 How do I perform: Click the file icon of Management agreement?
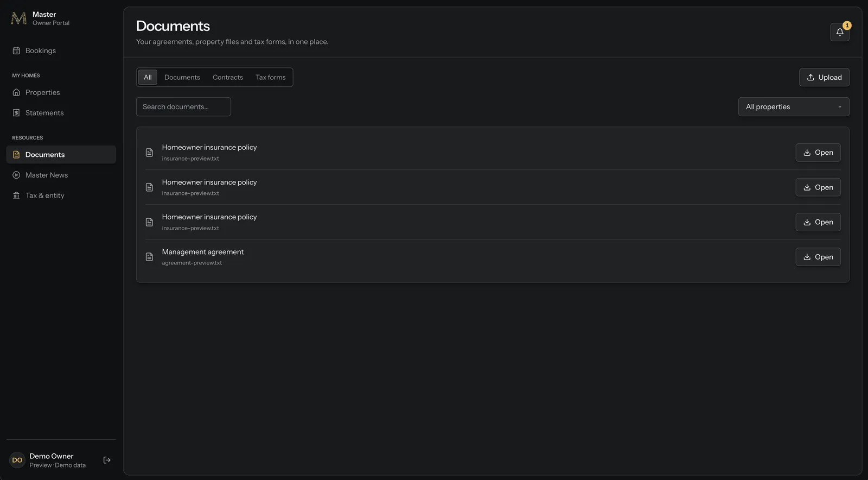(x=149, y=257)
